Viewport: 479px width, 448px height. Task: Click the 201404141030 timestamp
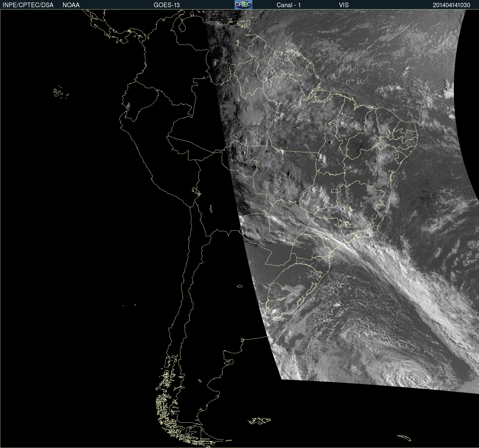tap(451, 5)
